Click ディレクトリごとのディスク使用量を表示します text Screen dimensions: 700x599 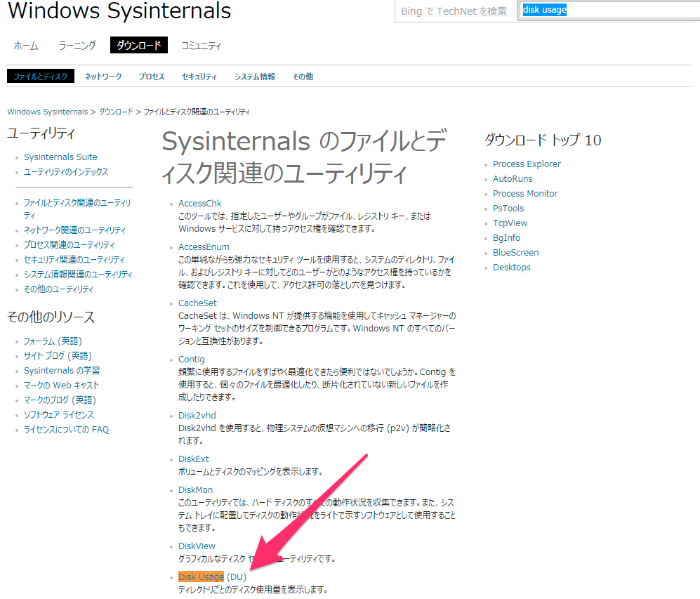tap(253, 590)
